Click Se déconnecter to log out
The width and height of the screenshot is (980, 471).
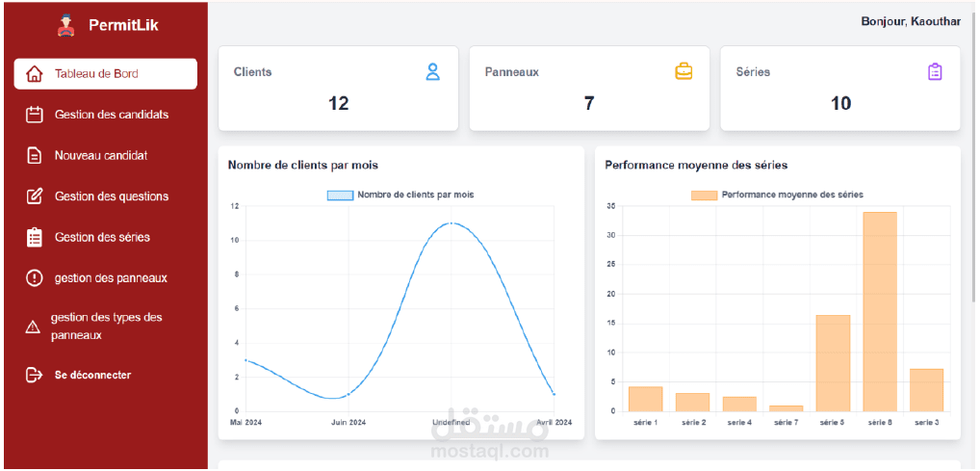click(92, 376)
